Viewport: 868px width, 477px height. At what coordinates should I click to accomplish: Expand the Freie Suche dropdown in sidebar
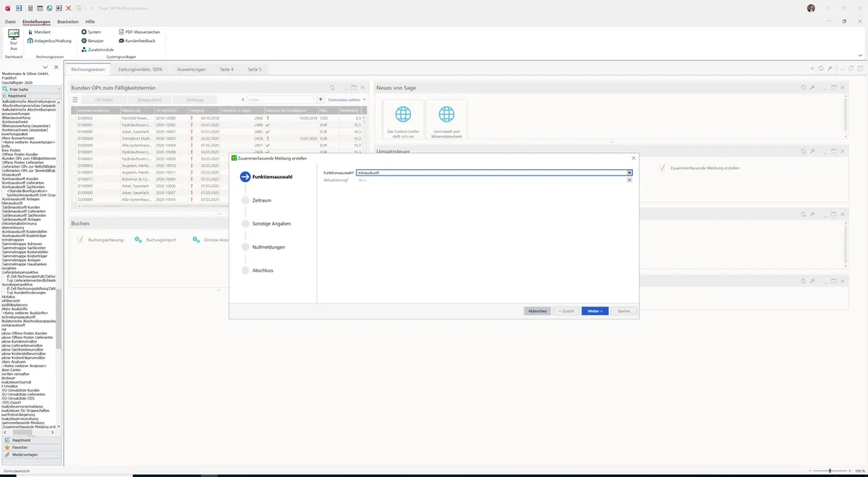click(59, 90)
